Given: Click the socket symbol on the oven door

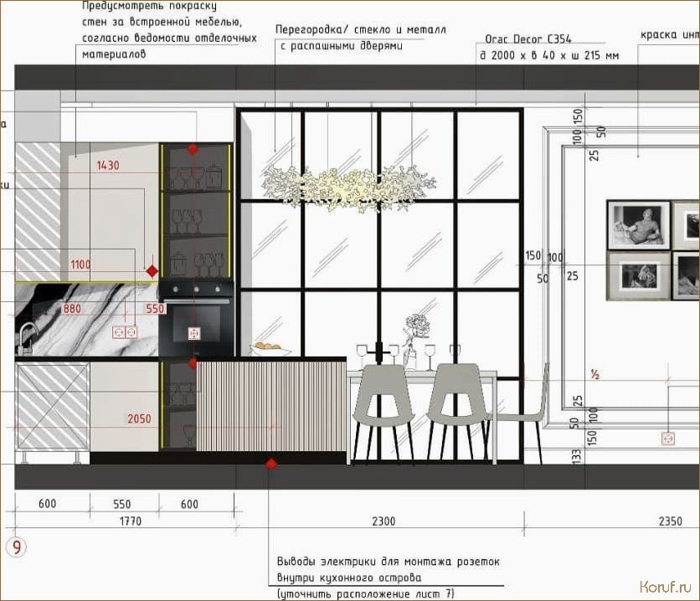Looking at the screenshot, I should pos(194,333).
